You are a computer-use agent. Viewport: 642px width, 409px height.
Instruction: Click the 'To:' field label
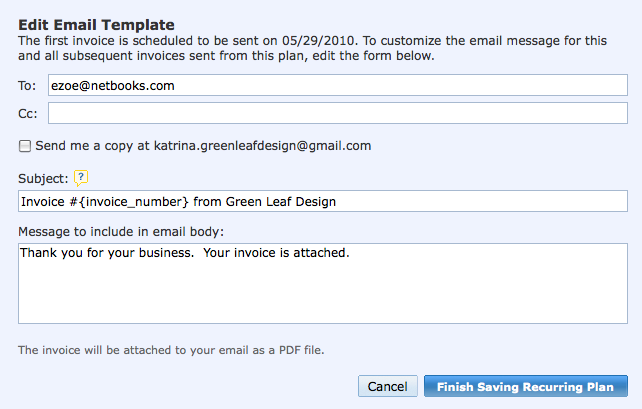tap(27, 86)
